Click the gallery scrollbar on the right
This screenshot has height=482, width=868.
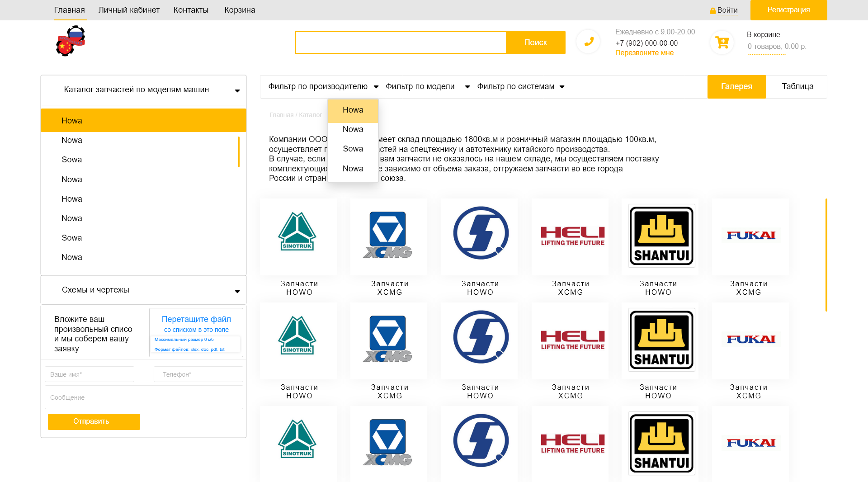tap(826, 255)
